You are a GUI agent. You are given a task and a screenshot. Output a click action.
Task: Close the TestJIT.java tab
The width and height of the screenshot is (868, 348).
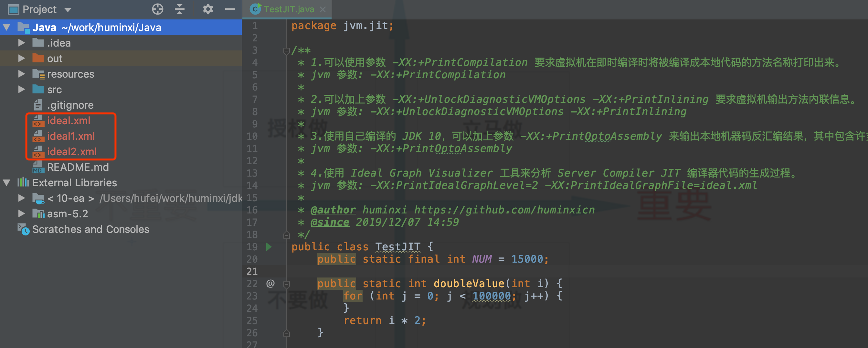(323, 9)
